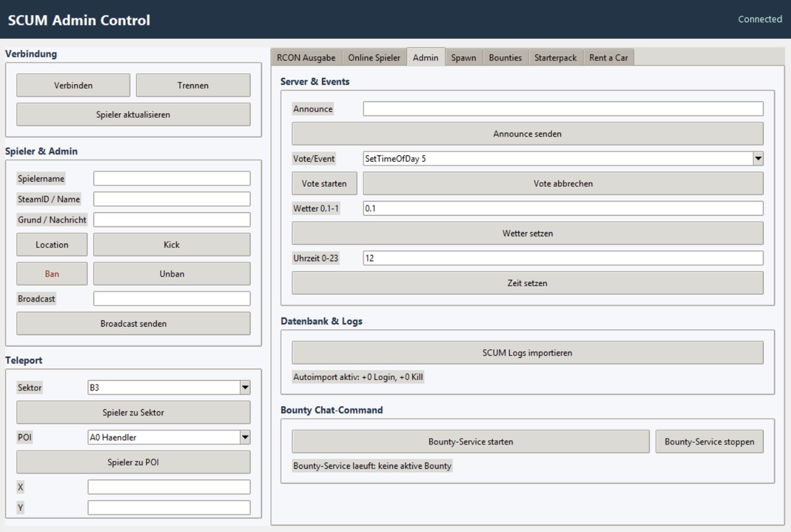Viewport: 791px width, 532px height.
Task: Focus the Broadcast text field
Action: (172, 298)
